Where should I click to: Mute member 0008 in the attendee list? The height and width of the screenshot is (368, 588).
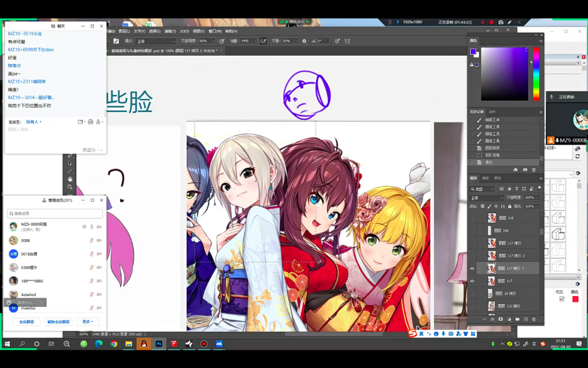point(92,241)
